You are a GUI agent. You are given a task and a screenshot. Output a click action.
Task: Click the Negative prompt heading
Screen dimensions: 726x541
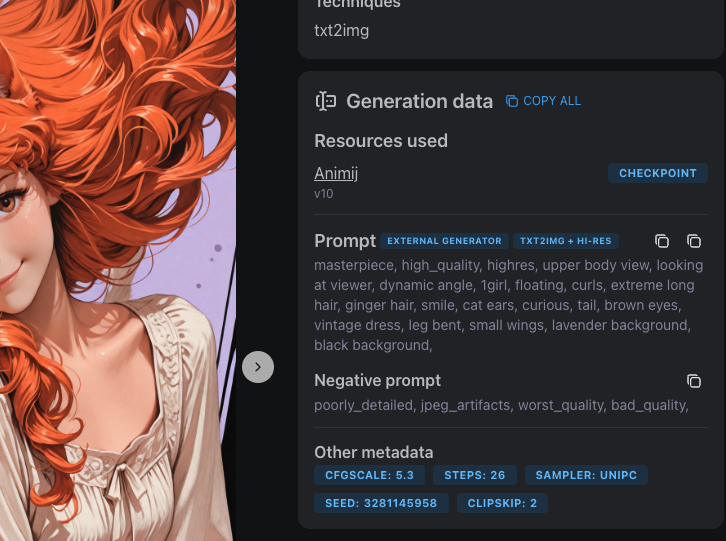377,381
